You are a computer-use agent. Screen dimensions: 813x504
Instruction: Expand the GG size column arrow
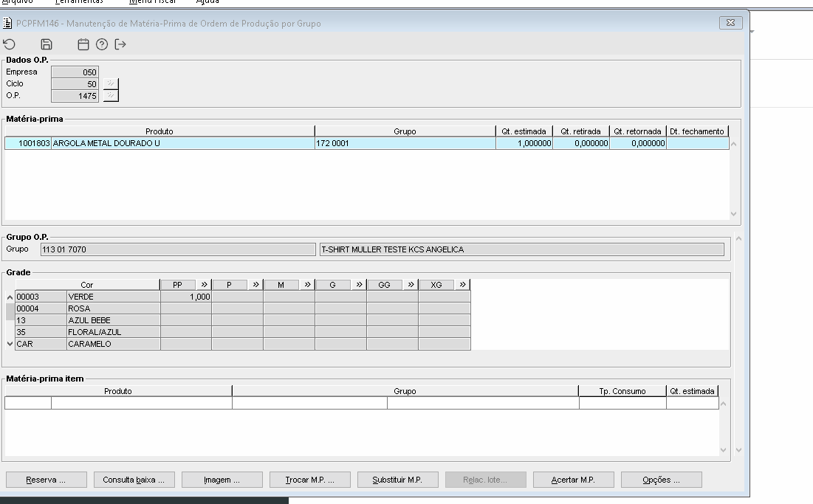click(x=411, y=284)
